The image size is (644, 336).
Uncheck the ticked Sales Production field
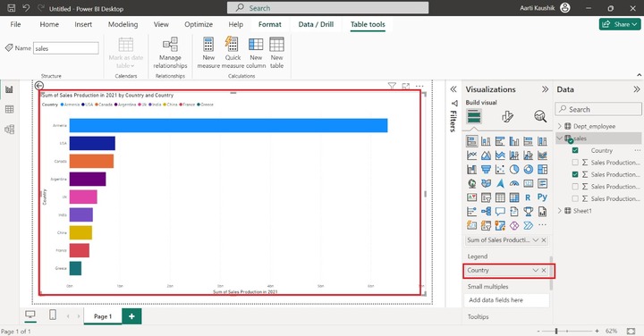[575, 174]
